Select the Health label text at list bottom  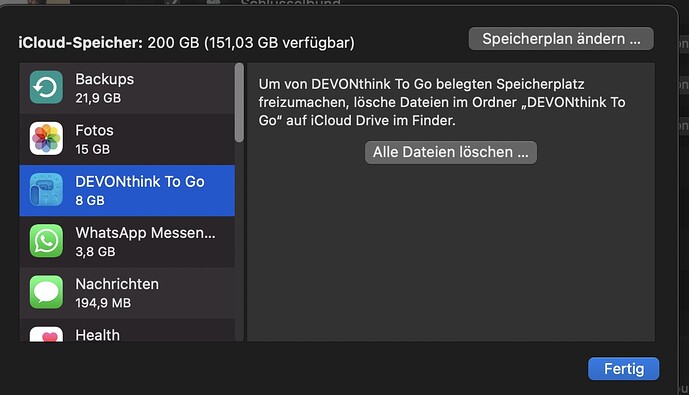pos(98,335)
